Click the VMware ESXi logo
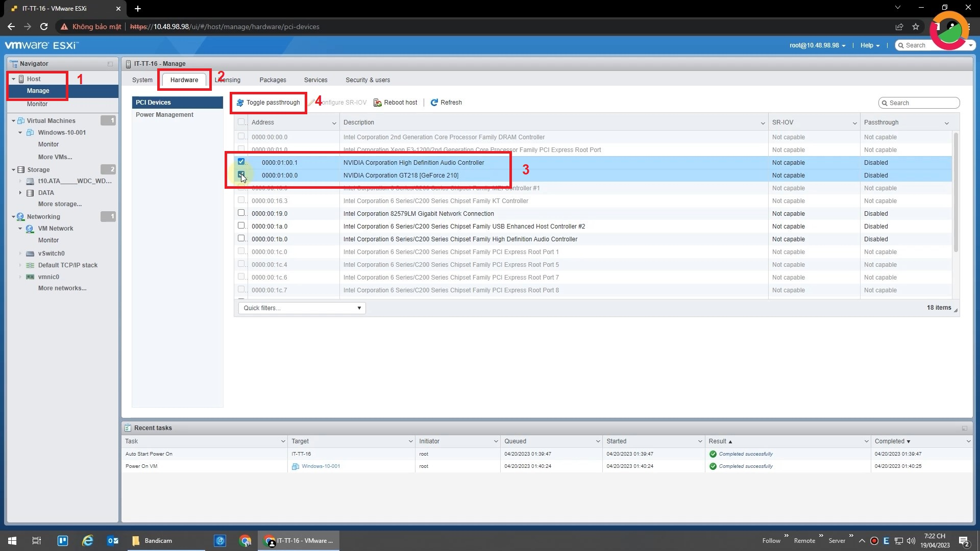This screenshot has height=551, width=980. point(42,45)
